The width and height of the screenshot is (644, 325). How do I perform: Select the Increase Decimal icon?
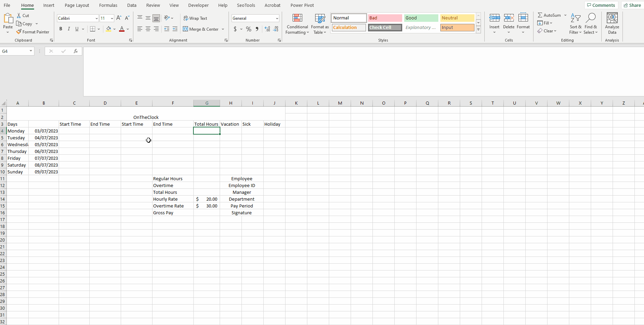click(267, 29)
